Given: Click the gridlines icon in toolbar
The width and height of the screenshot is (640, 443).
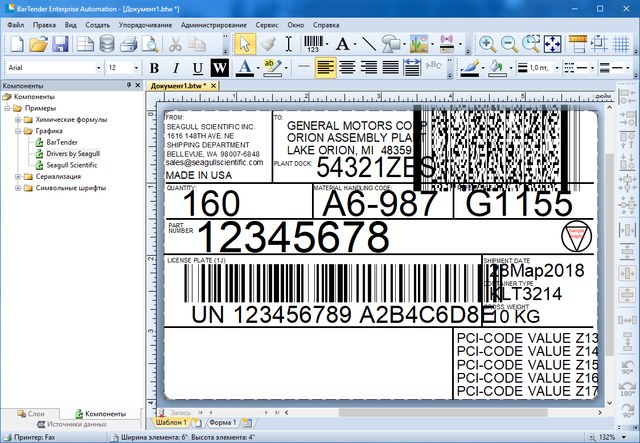Looking at the screenshot, I should click(621, 44).
